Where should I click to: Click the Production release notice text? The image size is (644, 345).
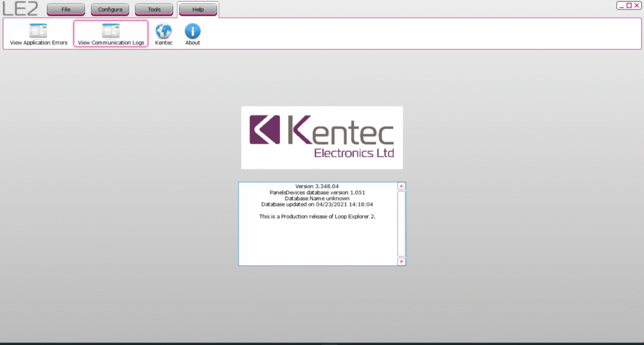(317, 217)
